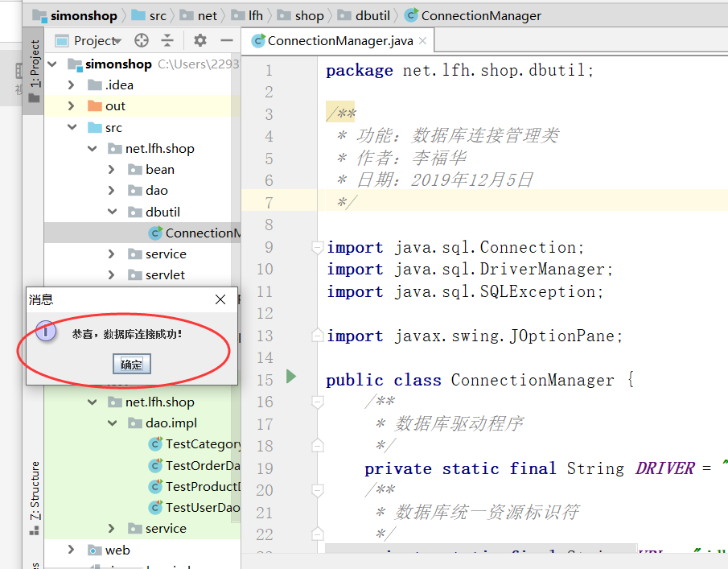Click 'import javax.swing.JOptionPane;' text
The image size is (728, 569).
(x=475, y=336)
